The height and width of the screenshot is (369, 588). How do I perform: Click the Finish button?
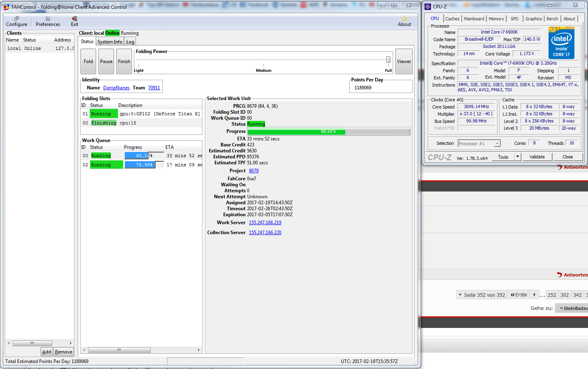124,61
